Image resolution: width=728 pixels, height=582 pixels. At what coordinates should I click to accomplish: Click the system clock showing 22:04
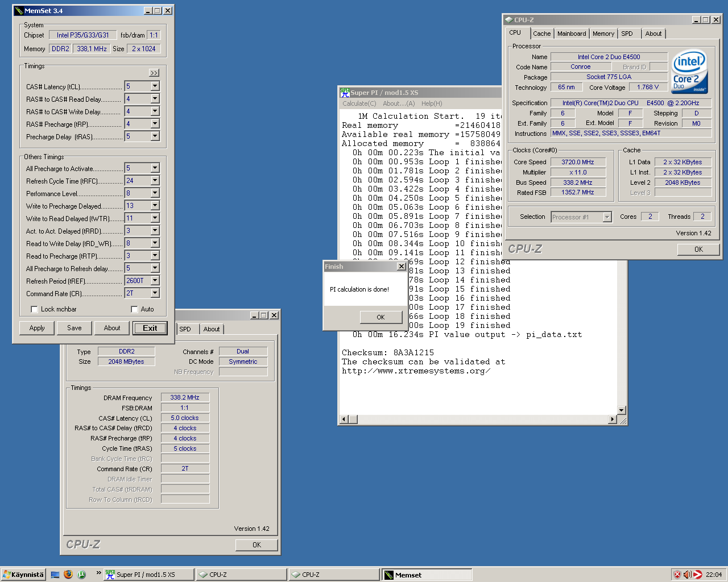point(714,575)
